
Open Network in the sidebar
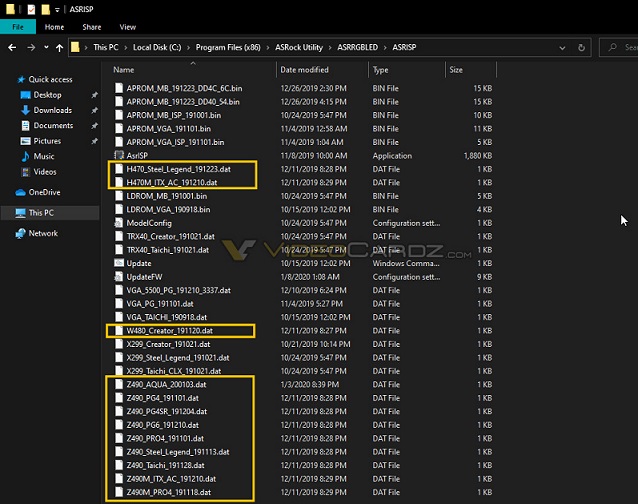click(43, 233)
